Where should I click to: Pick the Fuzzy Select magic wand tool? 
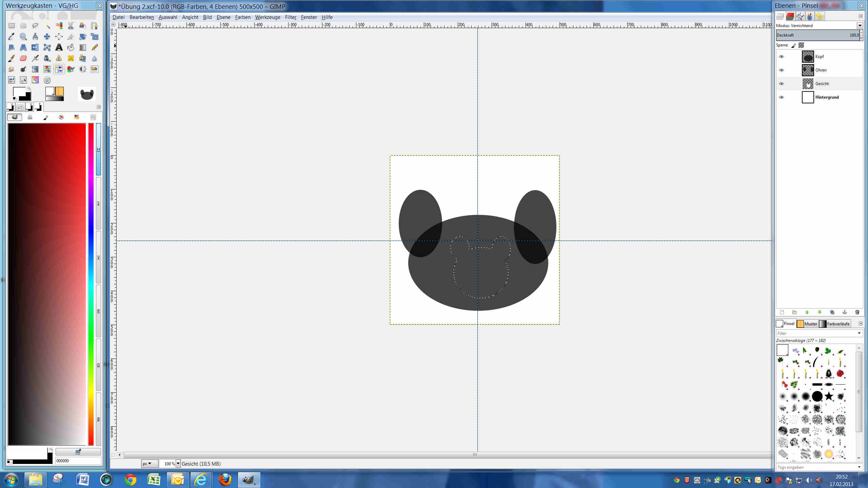click(47, 26)
